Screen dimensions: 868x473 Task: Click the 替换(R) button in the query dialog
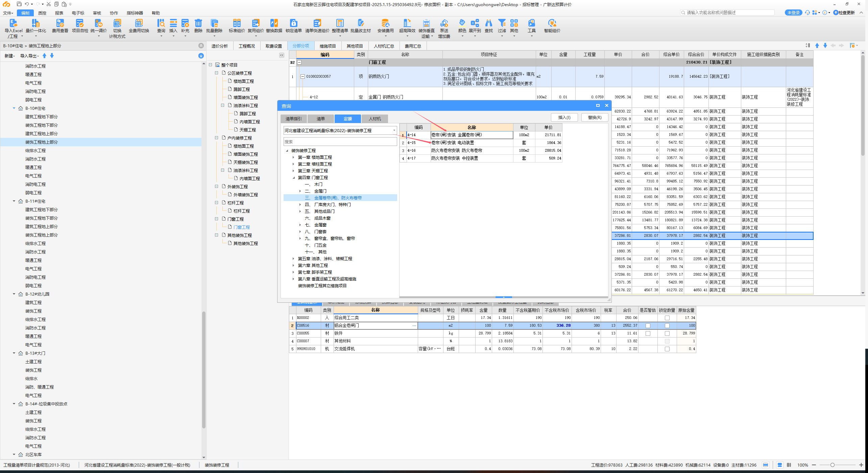point(595,117)
